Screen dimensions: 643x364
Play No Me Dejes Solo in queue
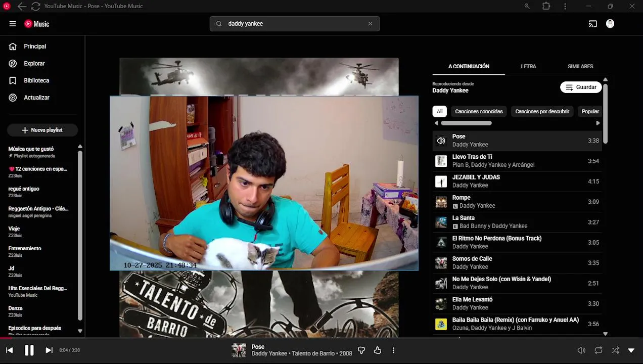[x=517, y=283]
